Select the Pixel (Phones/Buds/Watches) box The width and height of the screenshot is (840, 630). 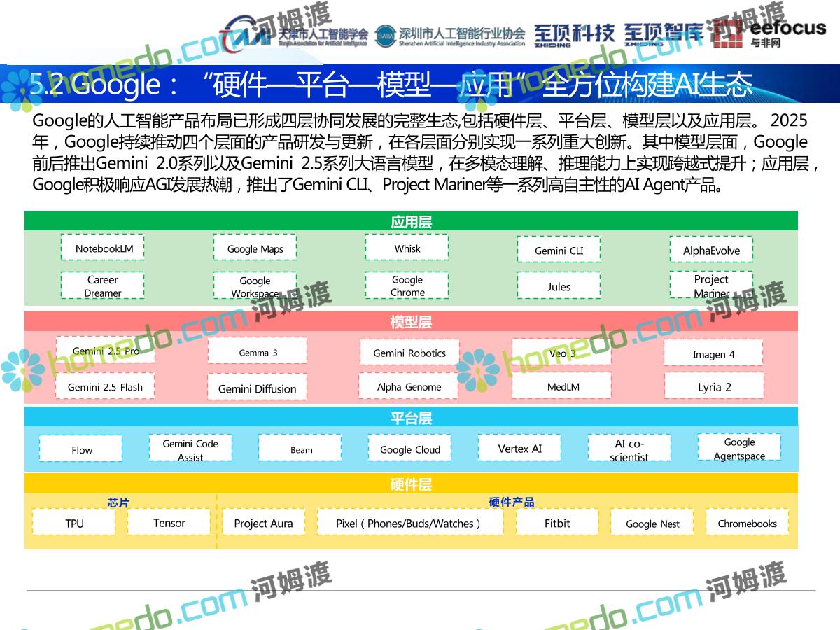409,523
